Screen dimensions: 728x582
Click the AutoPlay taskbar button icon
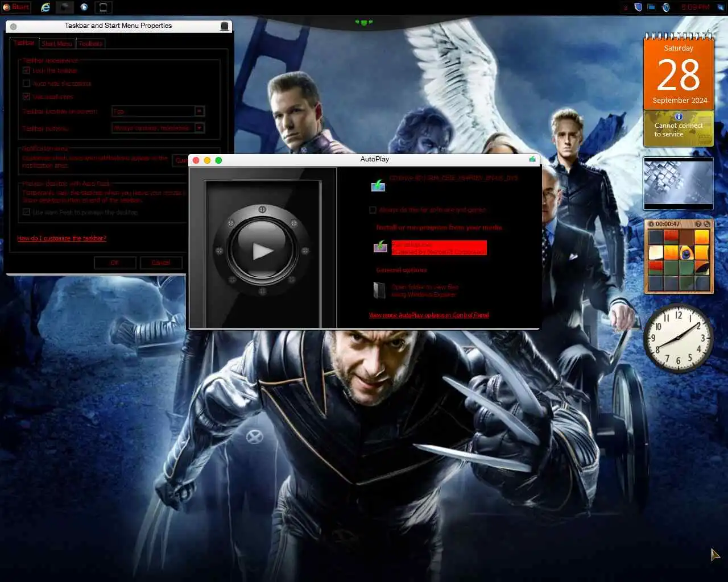pos(104,7)
